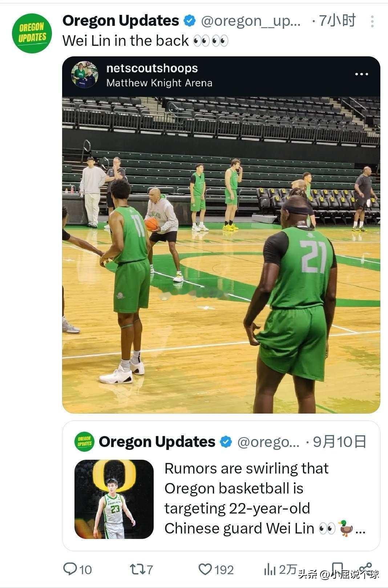This screenshot has height=588, width=388.
Task: Open the 7小时 timestamp link
Action: [x=337, y=21]
